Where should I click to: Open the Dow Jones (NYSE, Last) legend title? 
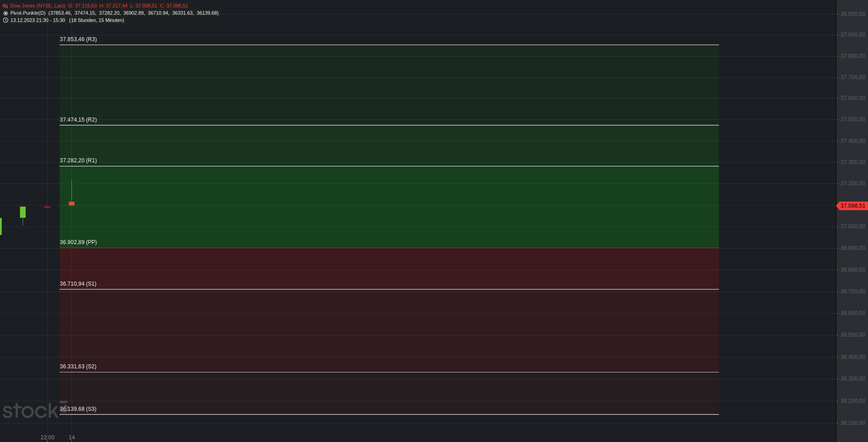point(38,6)
